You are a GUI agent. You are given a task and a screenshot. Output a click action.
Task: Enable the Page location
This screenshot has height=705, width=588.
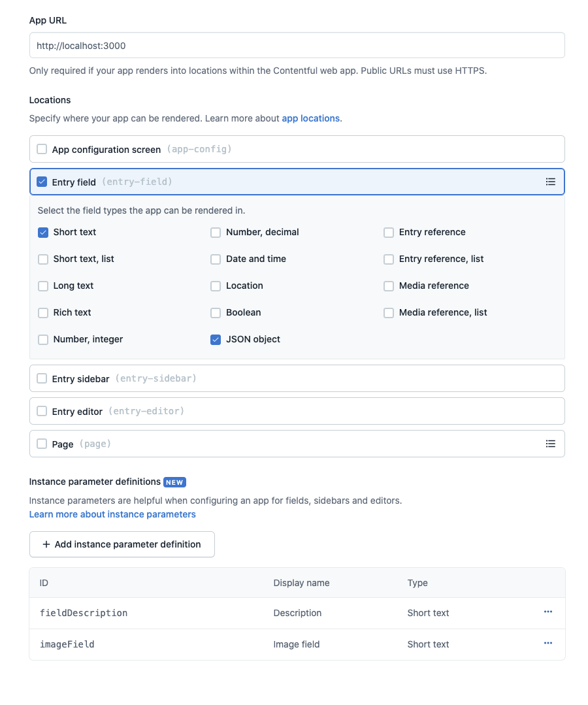(x=42, y=444)
